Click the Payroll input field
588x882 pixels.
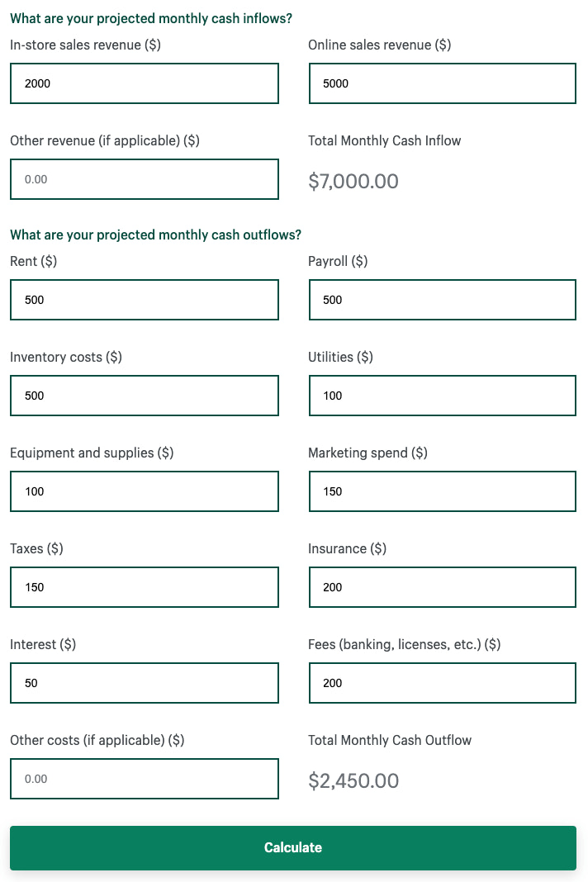pos(442,300)
